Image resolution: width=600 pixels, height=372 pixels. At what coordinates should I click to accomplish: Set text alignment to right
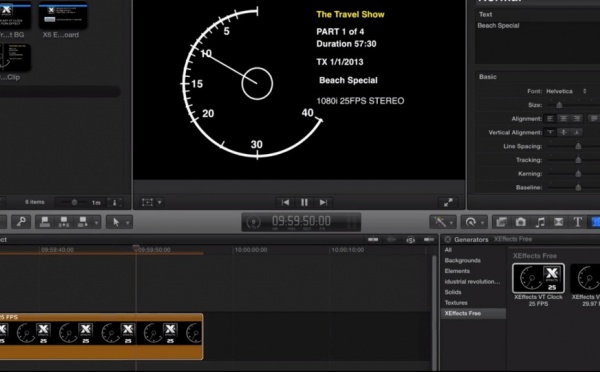pyautogui.click(x=576, y=119)
